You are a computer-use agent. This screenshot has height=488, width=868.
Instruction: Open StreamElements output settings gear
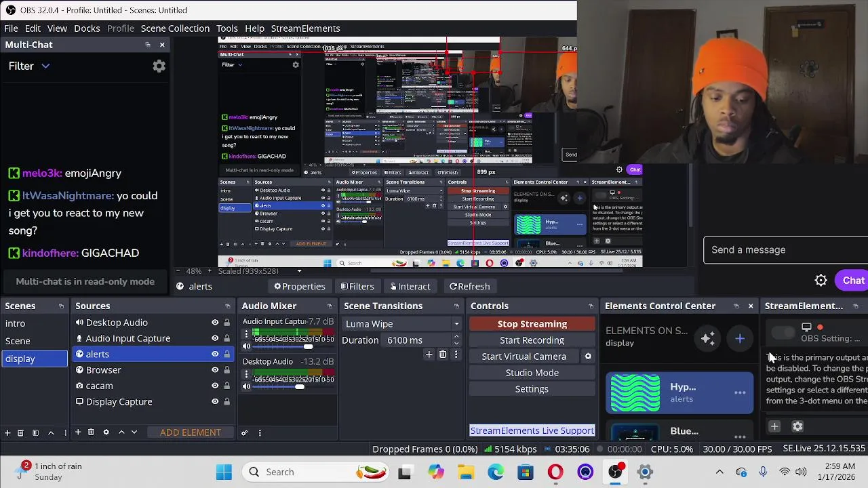(x=797, y=426)
